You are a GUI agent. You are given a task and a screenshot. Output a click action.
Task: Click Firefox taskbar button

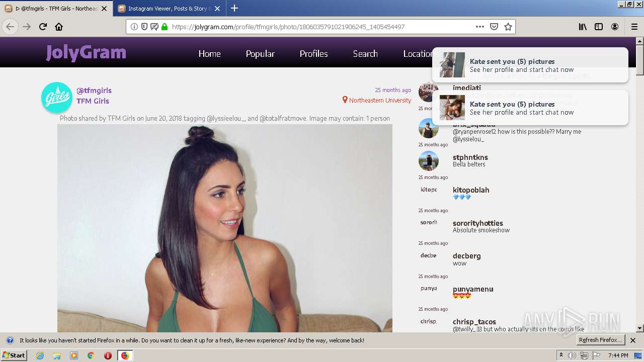click(125, 355)
